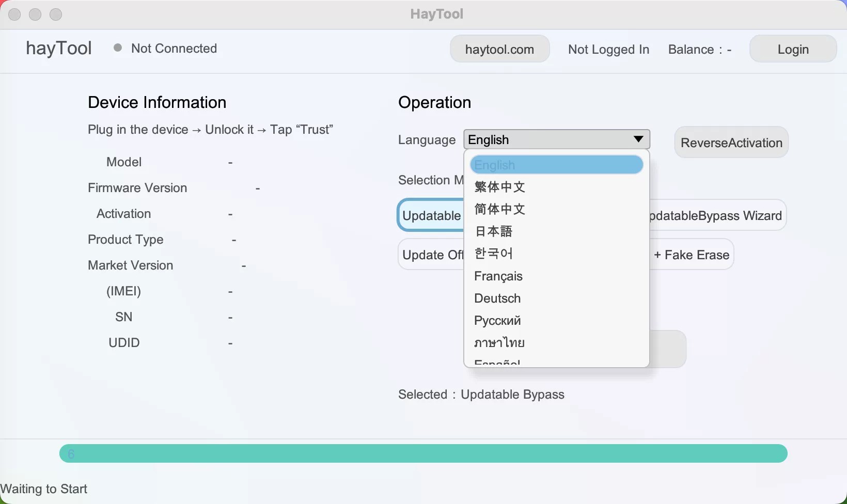Close the HayTool window
The height and width of the screenshot is (504, 847).
point(14,14)
